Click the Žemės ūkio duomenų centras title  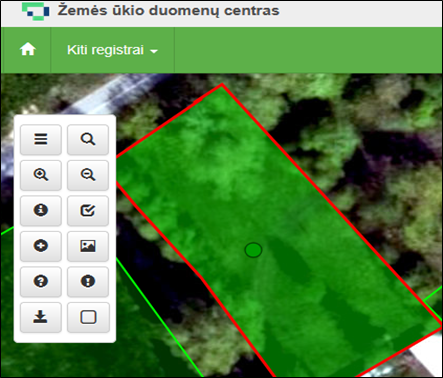(168, 11)
